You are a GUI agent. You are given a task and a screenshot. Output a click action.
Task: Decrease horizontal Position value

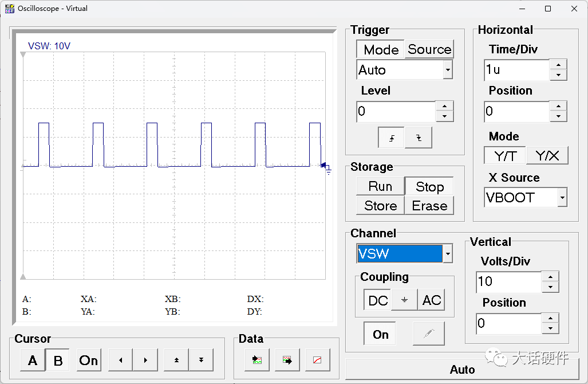pos(558,116)
